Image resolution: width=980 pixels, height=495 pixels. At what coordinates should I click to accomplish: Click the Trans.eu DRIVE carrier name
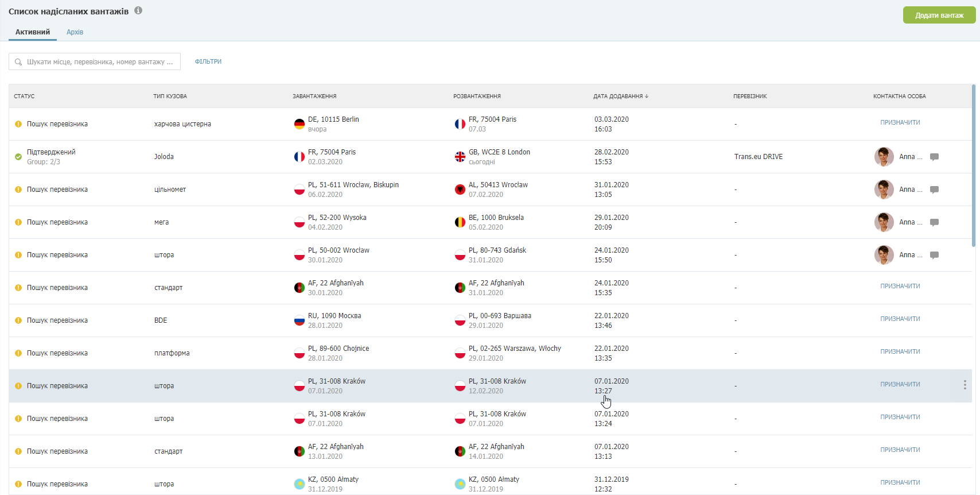759,157
